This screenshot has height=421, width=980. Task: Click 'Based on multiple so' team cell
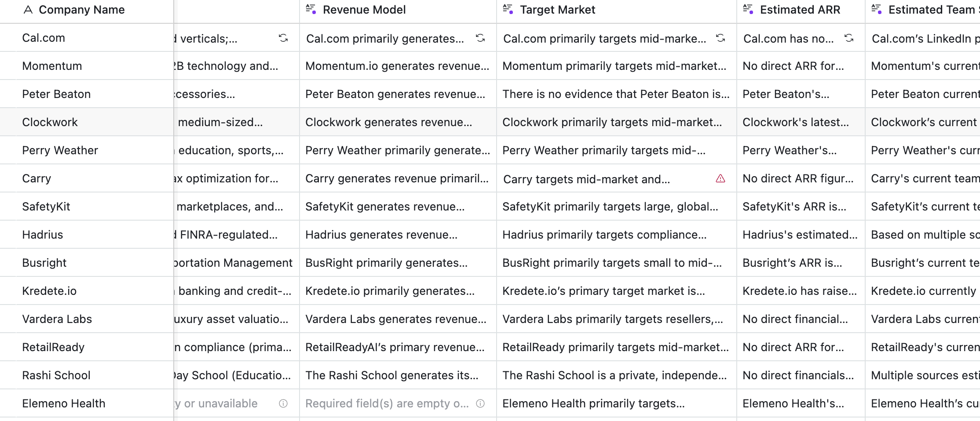(923, 235)
